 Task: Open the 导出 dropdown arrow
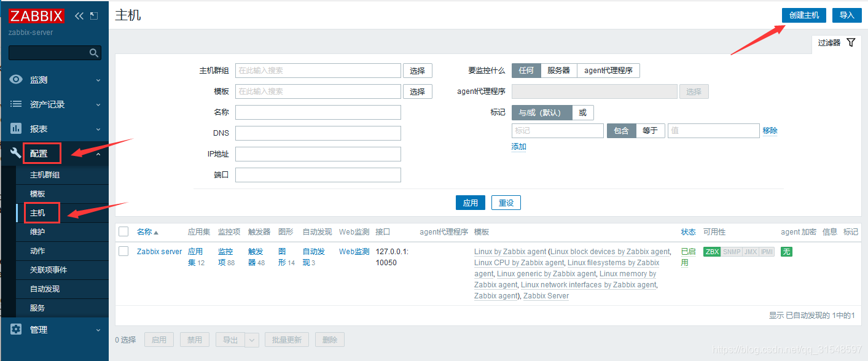pyautogui.click(x=252, y=340)
